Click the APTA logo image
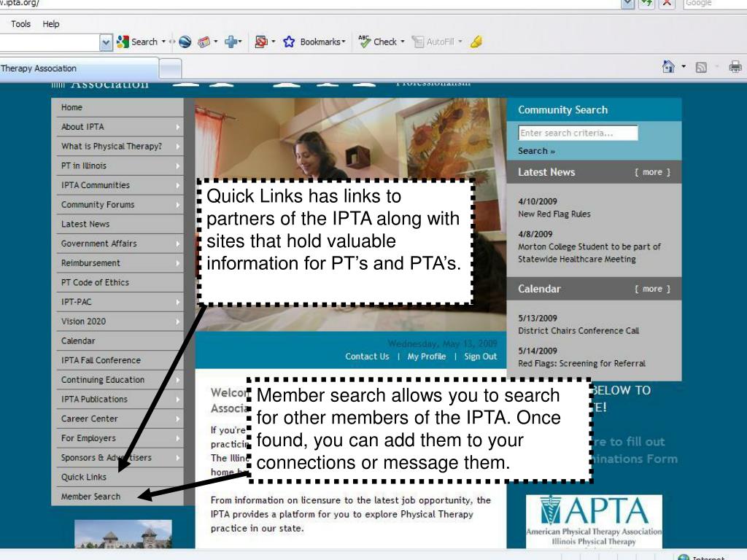This screenshot has width=747, height=560. [x=594, y=521]
